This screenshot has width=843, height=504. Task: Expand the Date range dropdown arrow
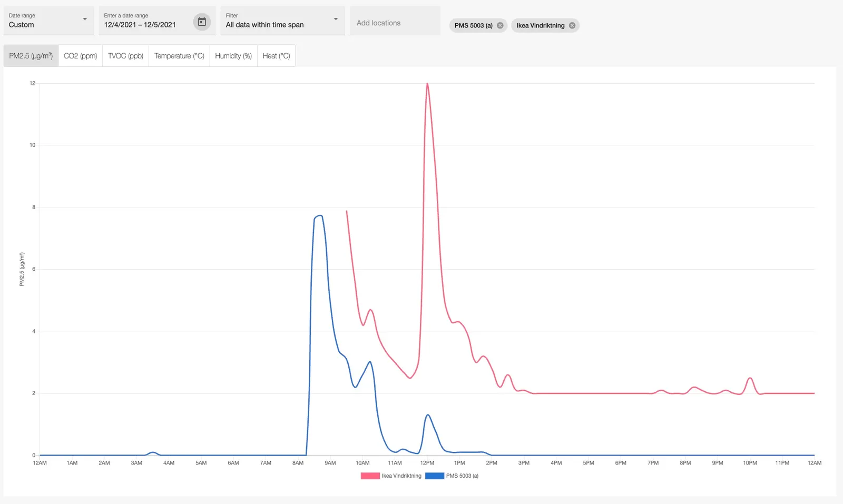pos(85,19)
